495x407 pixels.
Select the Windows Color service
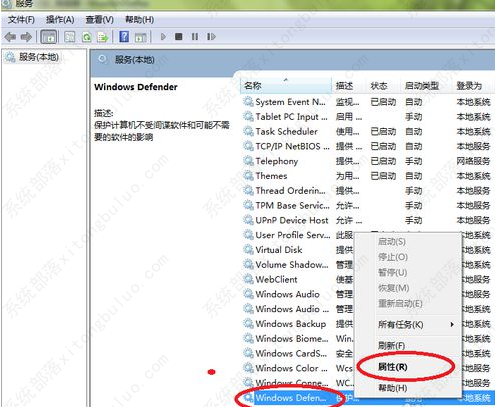point(291,368)
